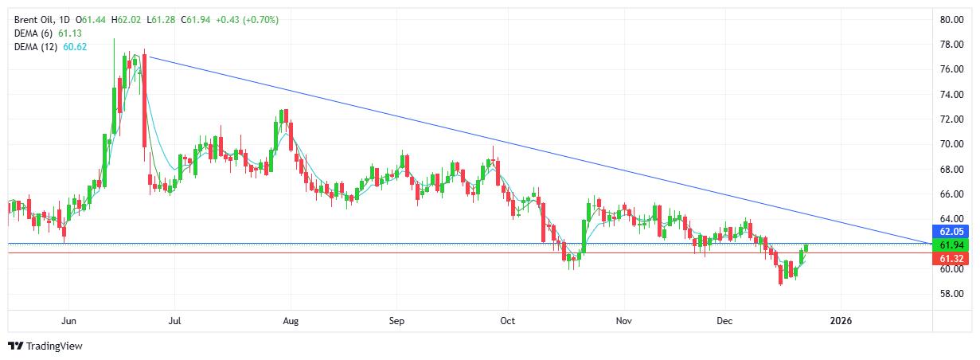Click the 58.00 price scale label
Screen dimensions: 980x360
(952, 294)
